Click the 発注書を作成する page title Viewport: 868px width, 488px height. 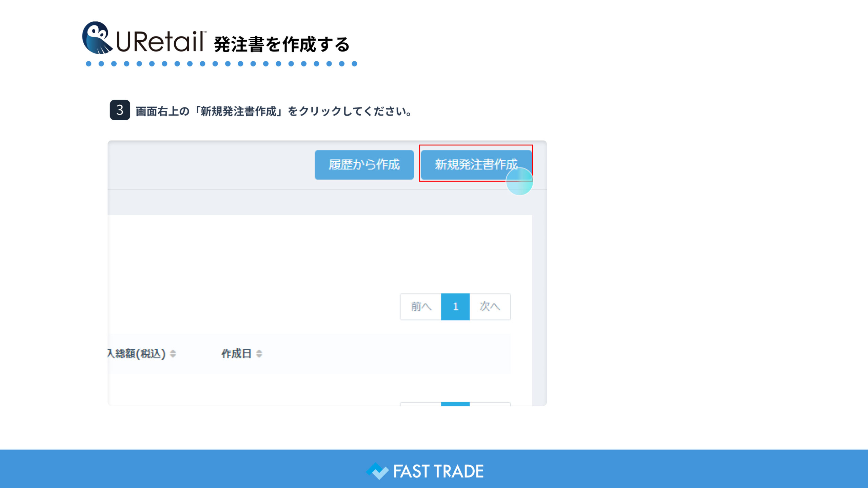point(281,44)
